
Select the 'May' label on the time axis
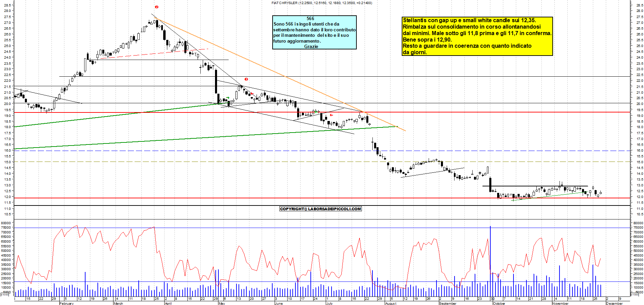[222, 303]
